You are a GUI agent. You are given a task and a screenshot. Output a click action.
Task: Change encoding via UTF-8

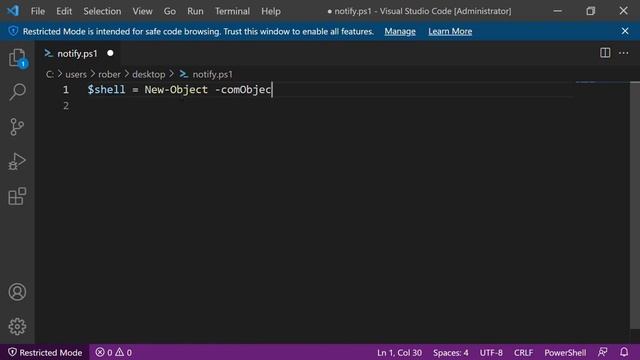(x=491, y=352)
